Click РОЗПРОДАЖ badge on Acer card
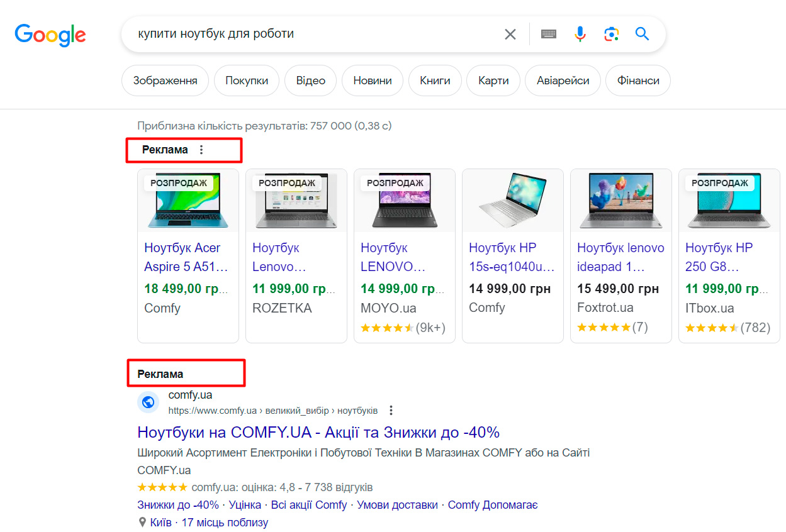Screen dimensions: 786x532 coord(179,183)
